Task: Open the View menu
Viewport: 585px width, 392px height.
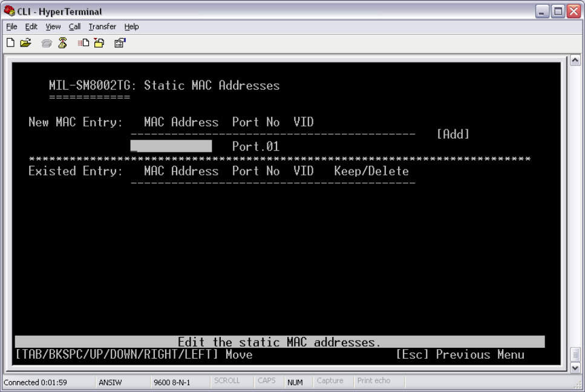Action: pyautogui.click(x=53, y=27)
